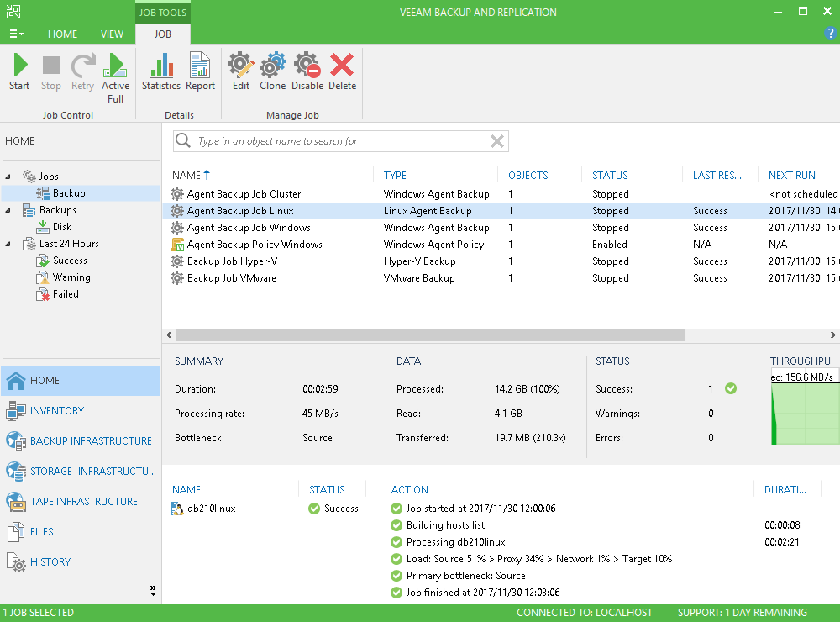The width and height of the screenshot is (840, 622).
Task: Click the horizontal scrollbar thumb
Action: (x=431, y=335)
